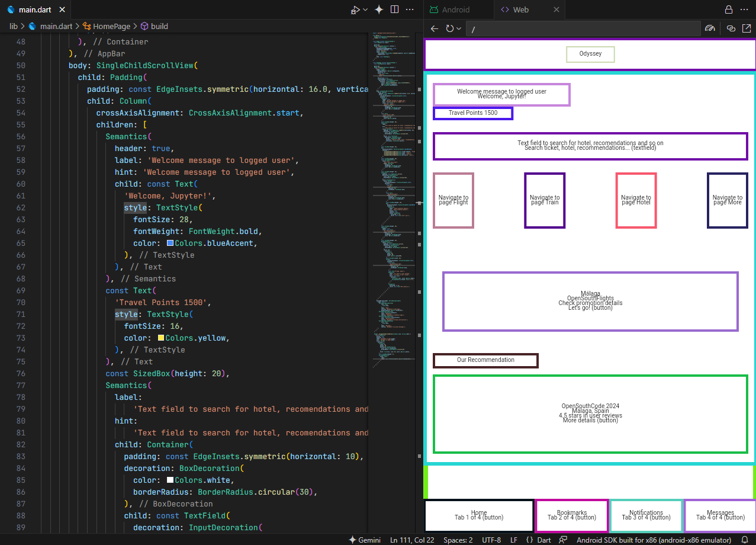This screenshot has height=545, width=756.
Task: Close the Web preview tab
Action: [x=556, y=9]
